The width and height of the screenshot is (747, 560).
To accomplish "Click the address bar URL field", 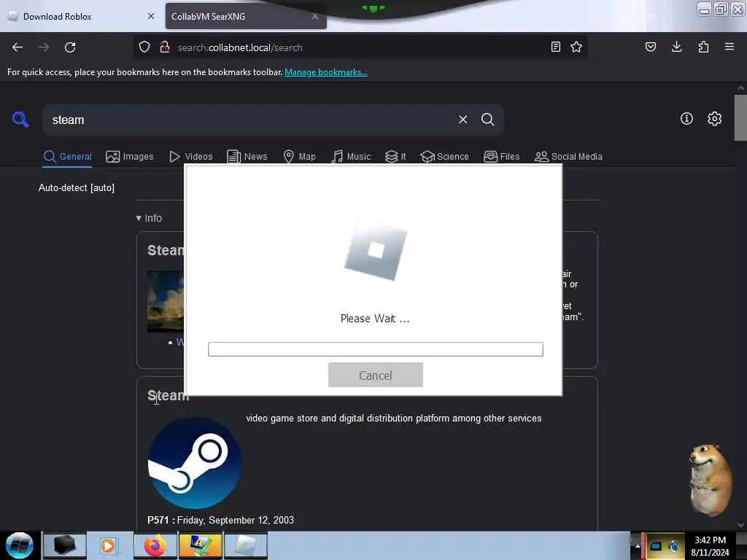I will [x=360, y=47].
